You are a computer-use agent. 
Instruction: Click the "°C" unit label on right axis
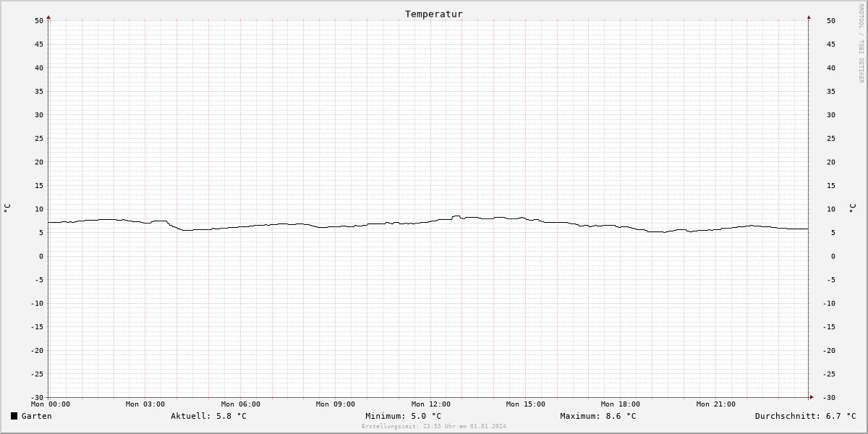click(852, 208)
